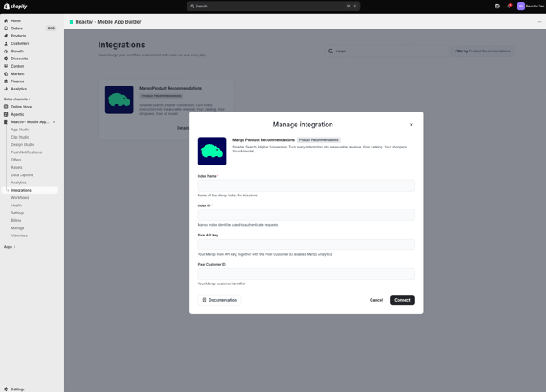Open the Analytics chart icon in the sidebar

coord(6,89)
